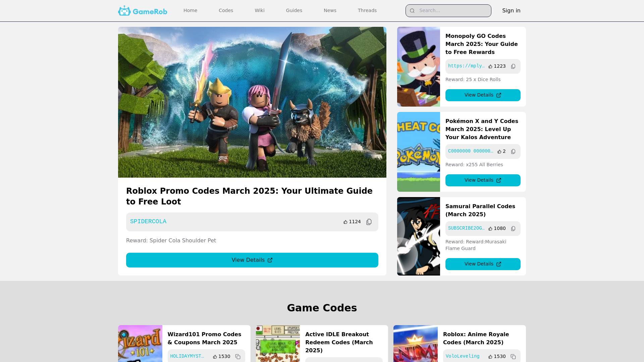This screenshot has height=362, width=644.
Task: Copy the SPIDERCOLA code with the copy icon
Action: tap(369, 222)
